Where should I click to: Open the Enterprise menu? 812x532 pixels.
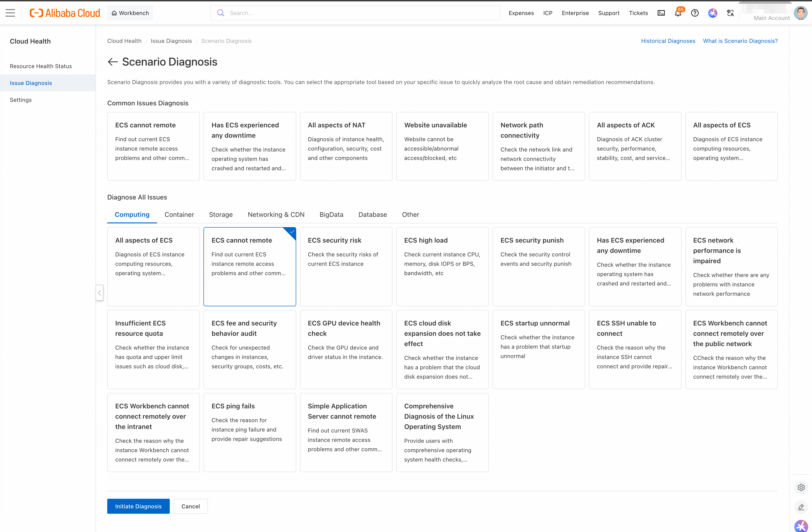(575, 13)
